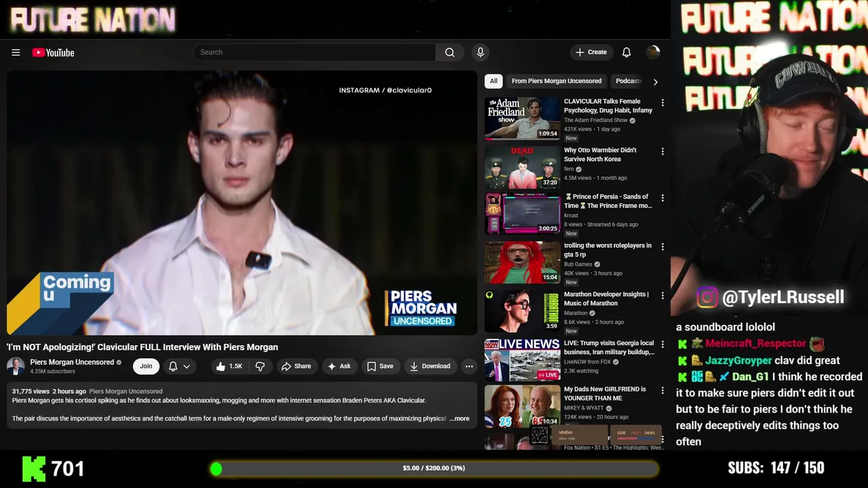The image size is (868, 488).
Task: Open the YouTube hamburger guide menu
Action: coord(16,52)
